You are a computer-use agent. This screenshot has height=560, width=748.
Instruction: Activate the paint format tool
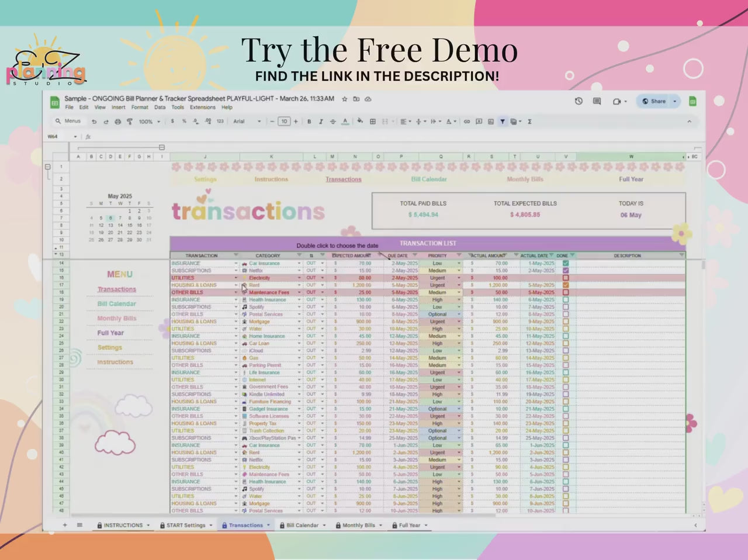[129, 122]
